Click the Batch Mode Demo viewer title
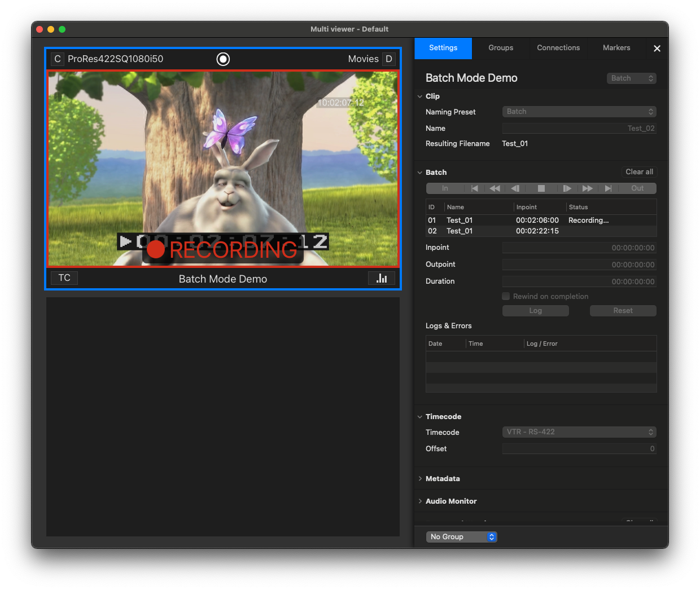700x590 pixels. tap(223, 279)
